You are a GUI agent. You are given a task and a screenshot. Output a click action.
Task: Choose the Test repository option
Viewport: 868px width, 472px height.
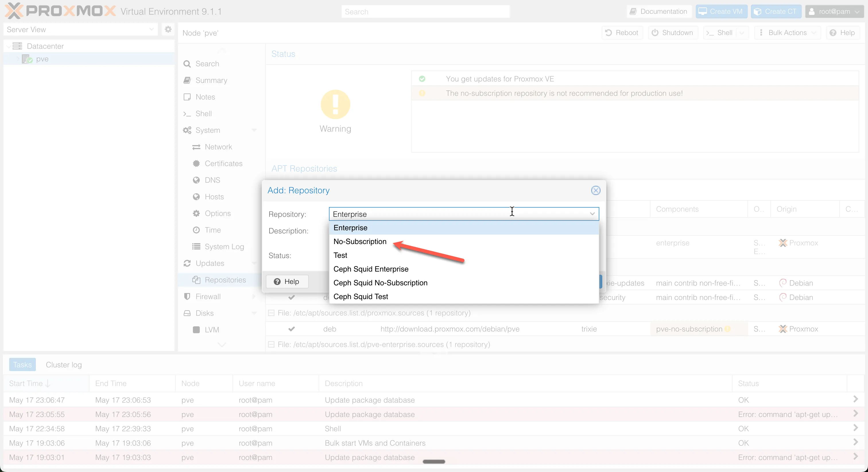click(x=464, y=255)
